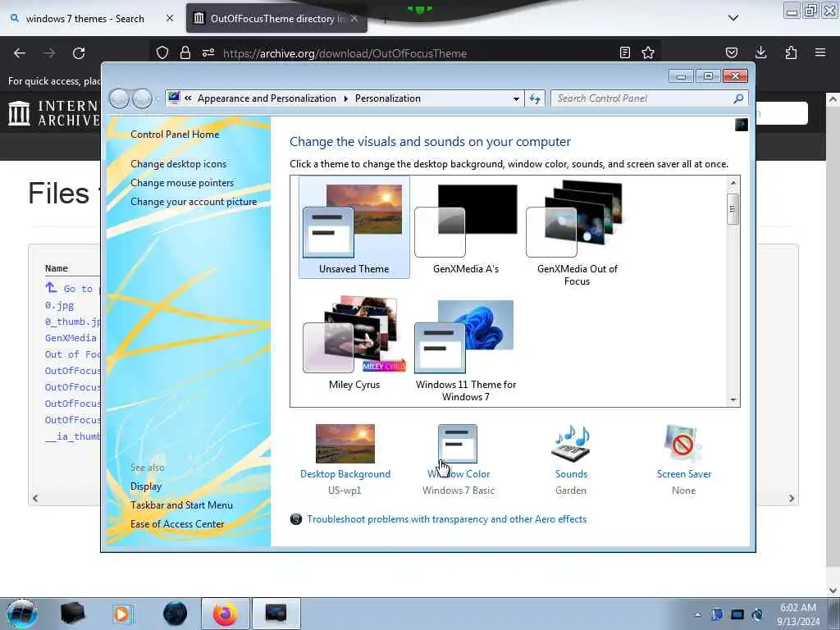This screenshot has height=630, width=840.
Task: Click the Sounds link text
Action: [571, 474]
